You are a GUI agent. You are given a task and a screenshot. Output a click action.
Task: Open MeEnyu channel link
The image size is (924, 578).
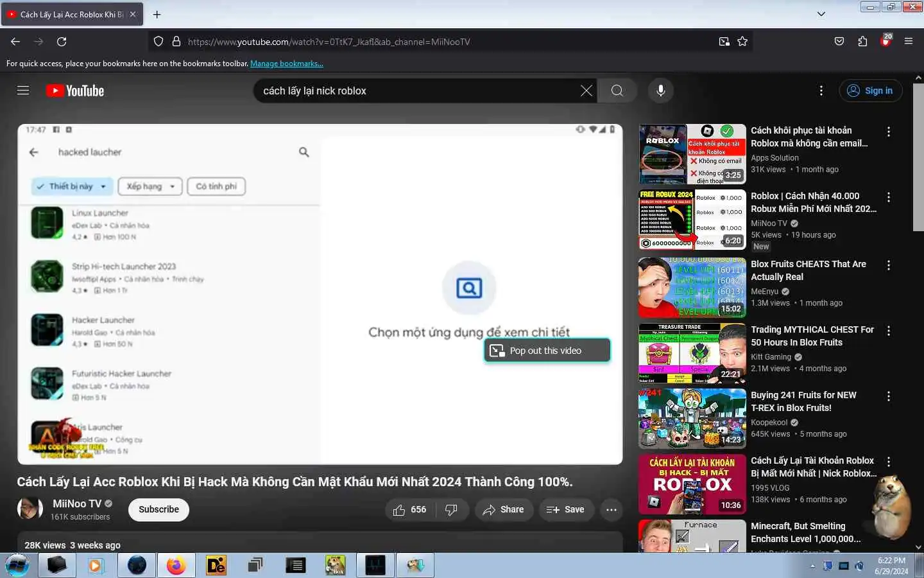coord(765,292)
